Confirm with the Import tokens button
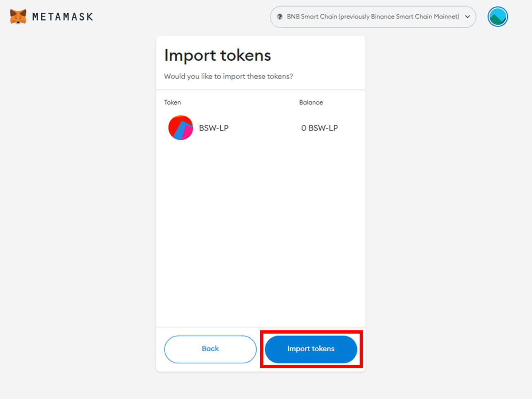The width and height of the screenshot is (532, 399). [x=311, y=349]
